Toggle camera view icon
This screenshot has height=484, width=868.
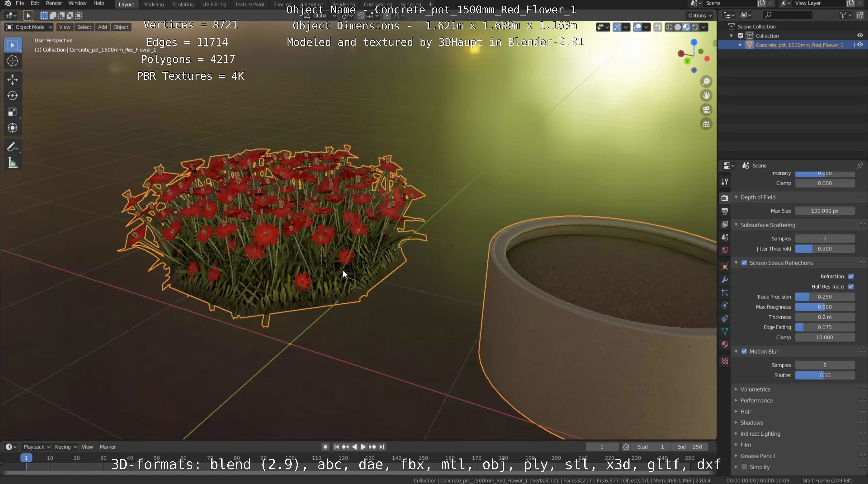[706, 110]
